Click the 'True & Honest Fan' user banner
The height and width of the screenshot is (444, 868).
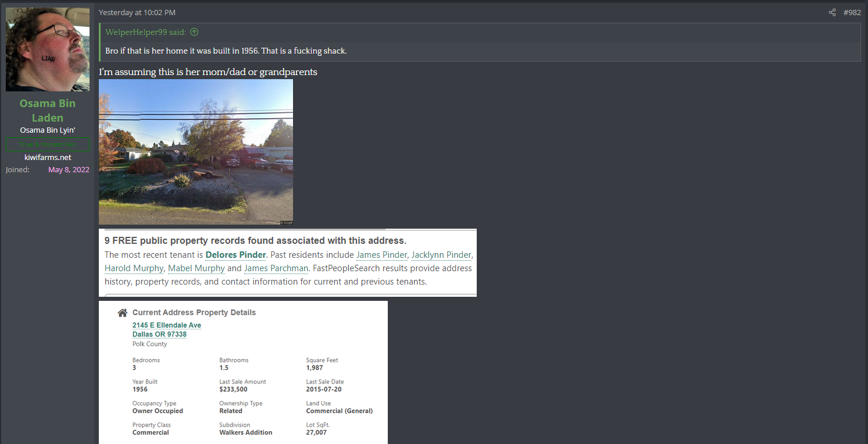pos(48,144)
